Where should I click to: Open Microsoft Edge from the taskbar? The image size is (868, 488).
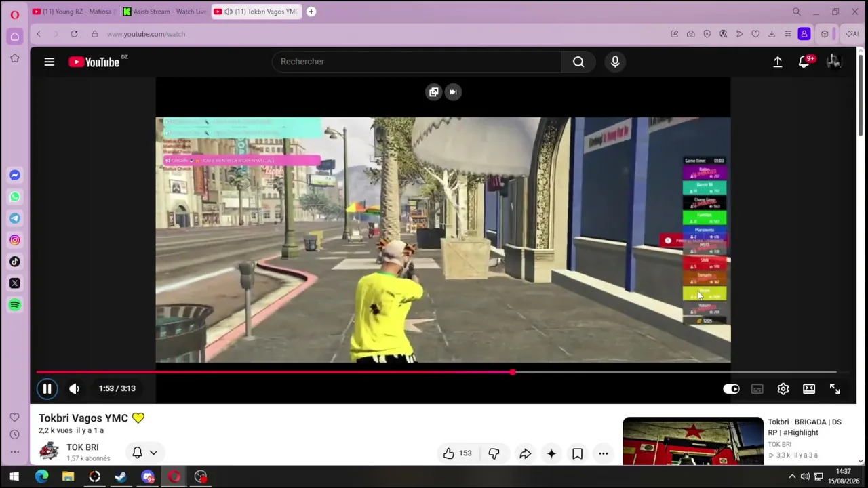(x=42, y=476)
